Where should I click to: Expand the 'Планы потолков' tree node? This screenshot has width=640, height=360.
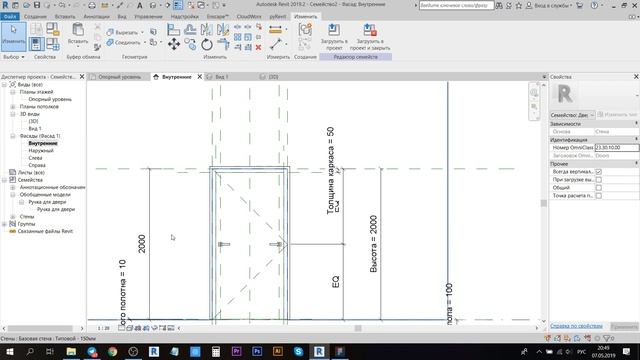(13, 107)
